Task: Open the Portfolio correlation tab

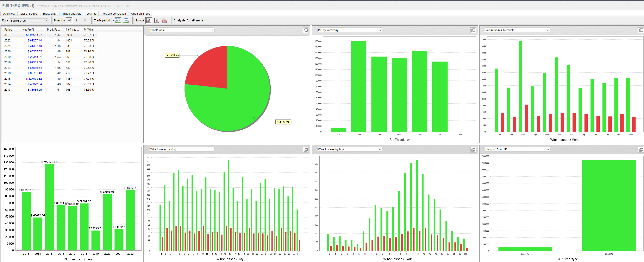Action: click(x=114, y=14)
